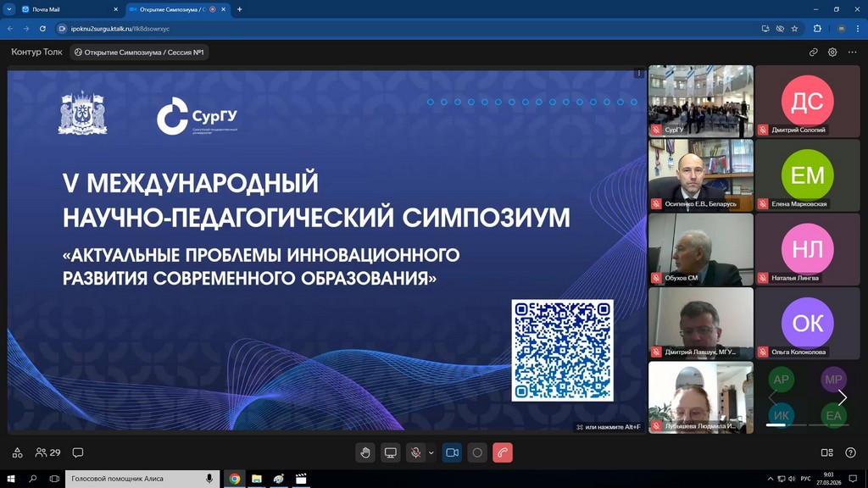868x488 pixels.
Task: Copy the meeting link with the chain icon
Action: (x=814, y=52)
